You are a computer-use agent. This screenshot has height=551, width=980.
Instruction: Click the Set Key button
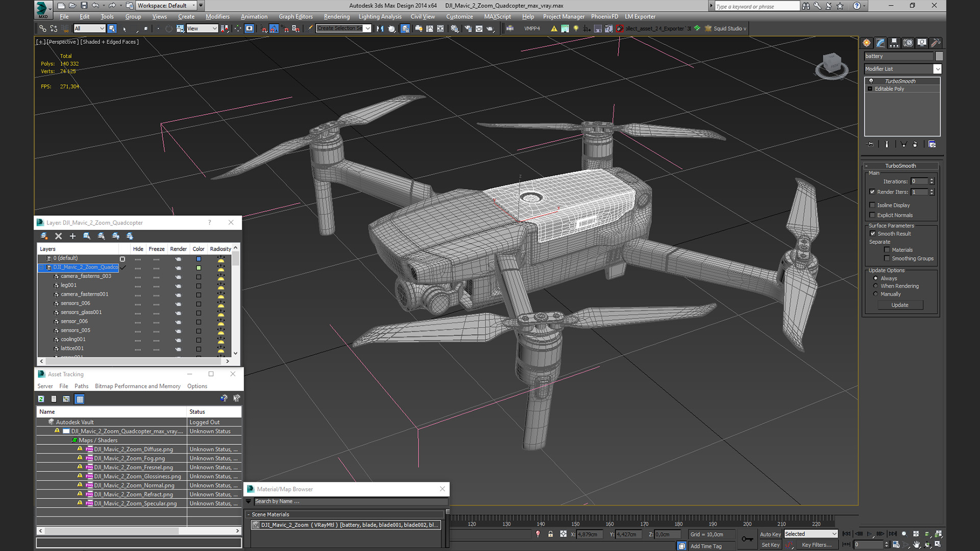click(770, 545)
